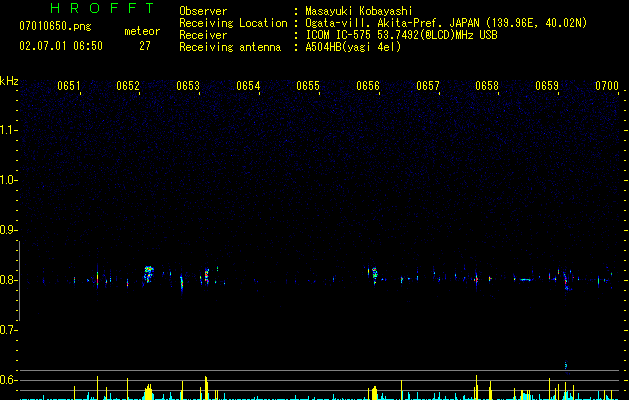Click the meteor count 27

[x=145, y=46]
